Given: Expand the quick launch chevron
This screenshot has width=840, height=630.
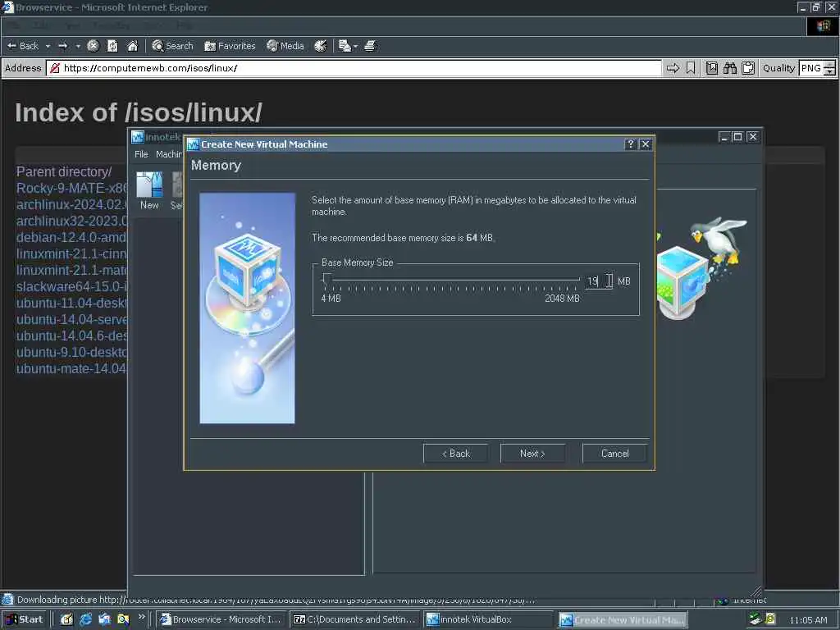Looking at the screenshot, I should click(x=141, y=617).
